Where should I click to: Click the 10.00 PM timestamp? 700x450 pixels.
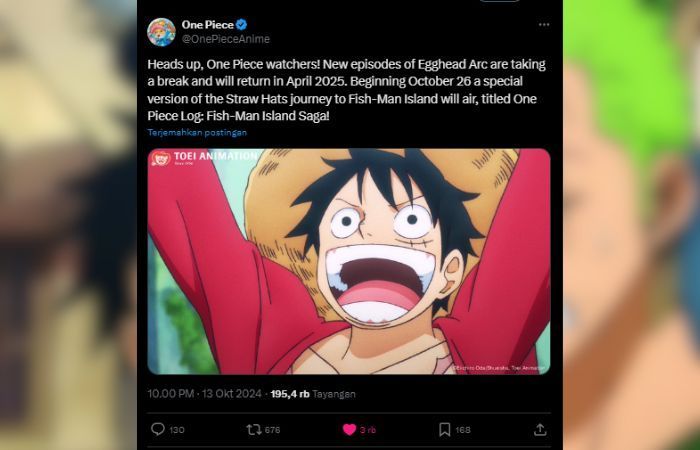pyautogui.click(x=171, y=394)
